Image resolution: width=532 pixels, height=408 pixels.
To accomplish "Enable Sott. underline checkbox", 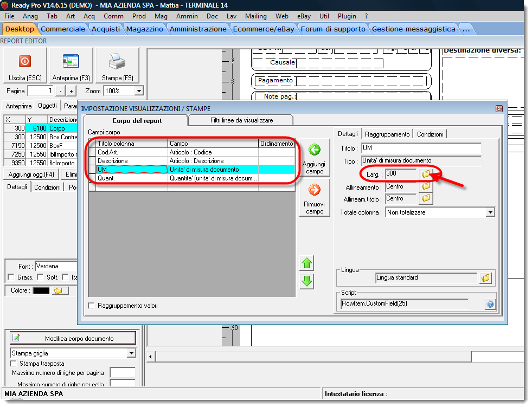I will point(40,277).
